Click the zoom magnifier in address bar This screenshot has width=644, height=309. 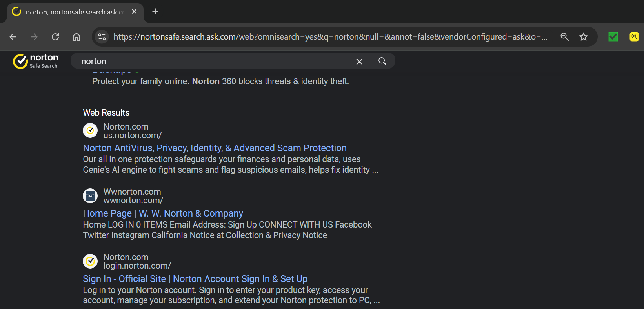click(564, 37)
